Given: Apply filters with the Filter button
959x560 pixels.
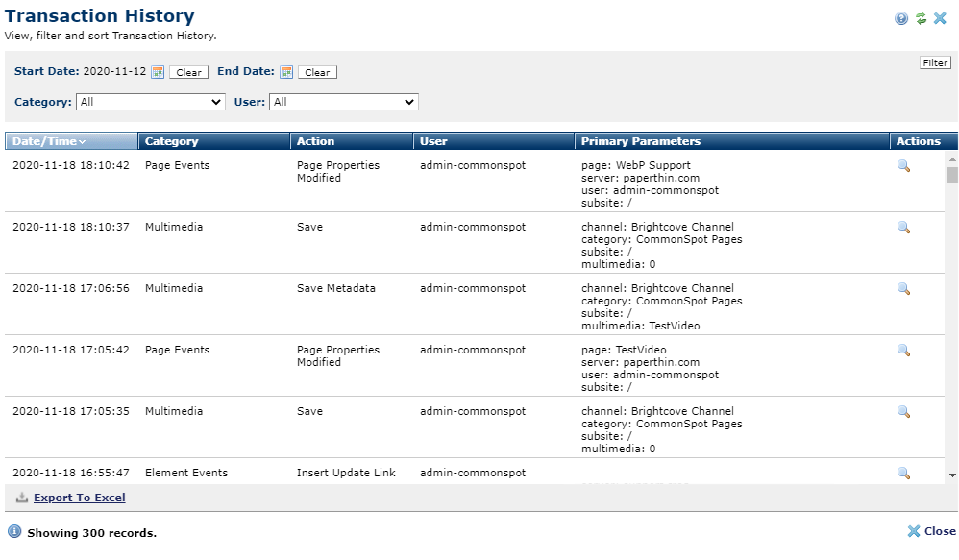Looking at the screenshot, I should pyautogui.click(x=935, y=62).
